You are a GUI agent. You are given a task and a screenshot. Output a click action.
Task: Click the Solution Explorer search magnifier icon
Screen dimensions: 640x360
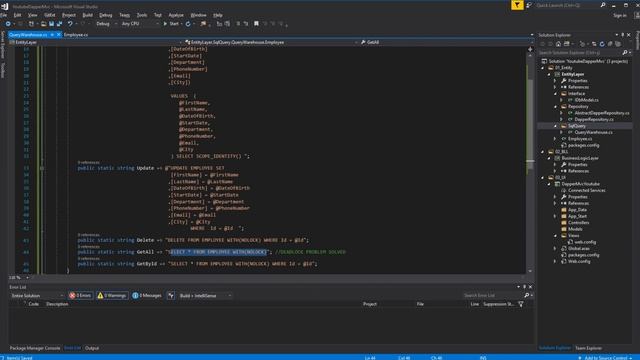click(x=624, y=53)
